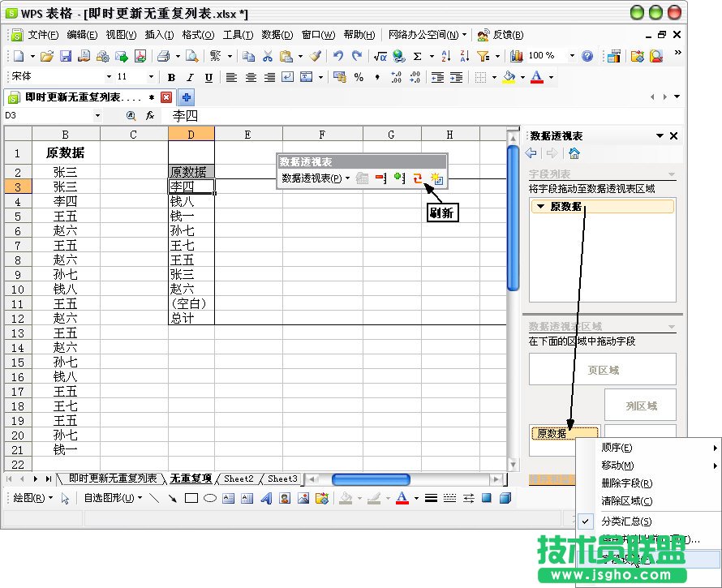Click the Show Detail icon on pivot toolbar
The height and width of the screenshot is (588, 722).
pos(401,178)
